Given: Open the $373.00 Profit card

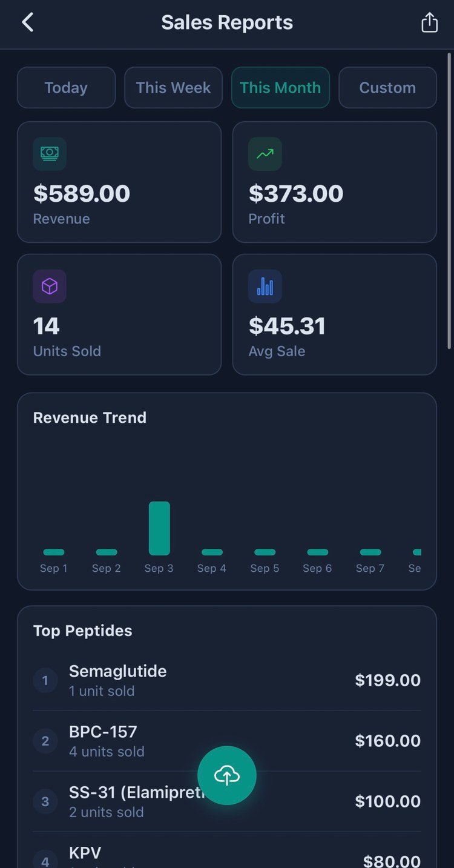Looking at the screenshot, I should click(x=335, y=182).
